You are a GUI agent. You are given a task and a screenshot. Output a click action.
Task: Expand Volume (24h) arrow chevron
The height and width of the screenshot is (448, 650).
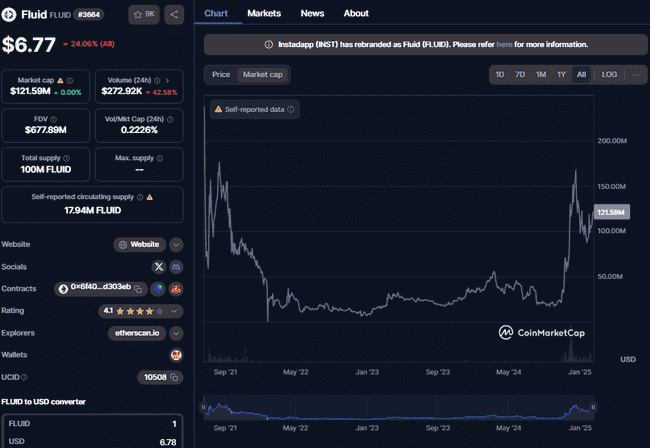tap(167, 80)
